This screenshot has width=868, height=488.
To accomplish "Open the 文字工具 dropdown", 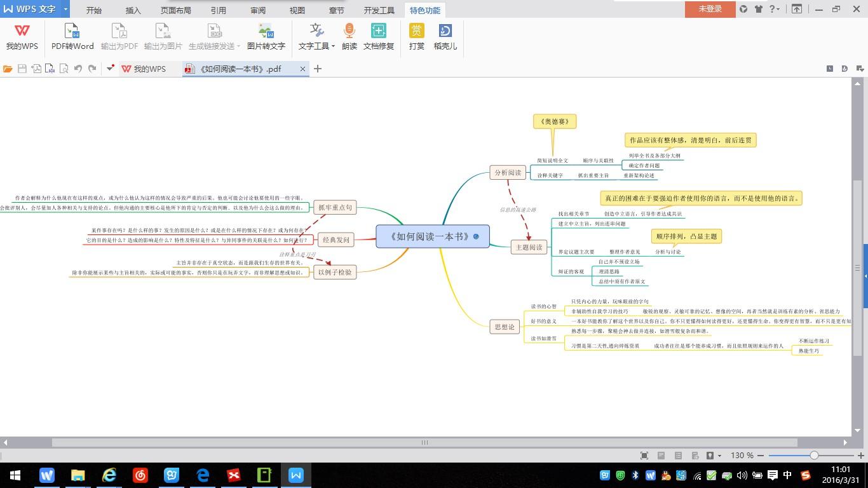I will [x=317, y=37].
